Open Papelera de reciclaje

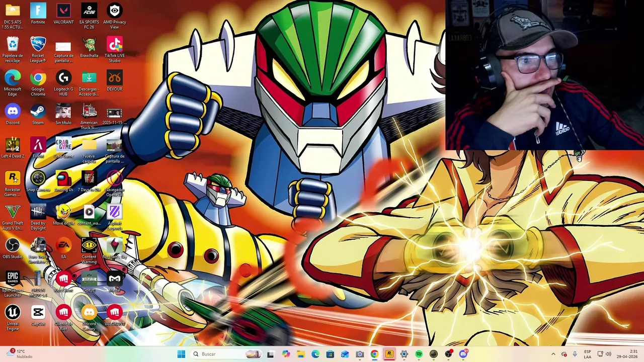tap(13, 50)
